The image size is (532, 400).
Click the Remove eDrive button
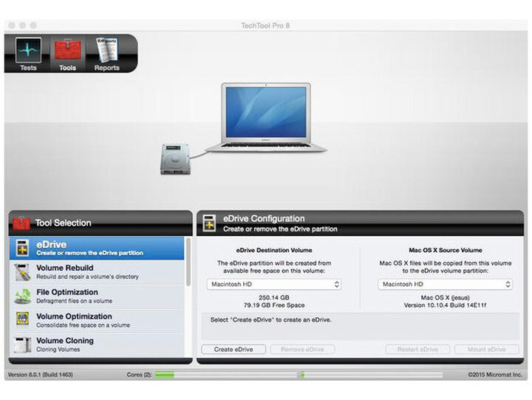click(x=302, y=350)
